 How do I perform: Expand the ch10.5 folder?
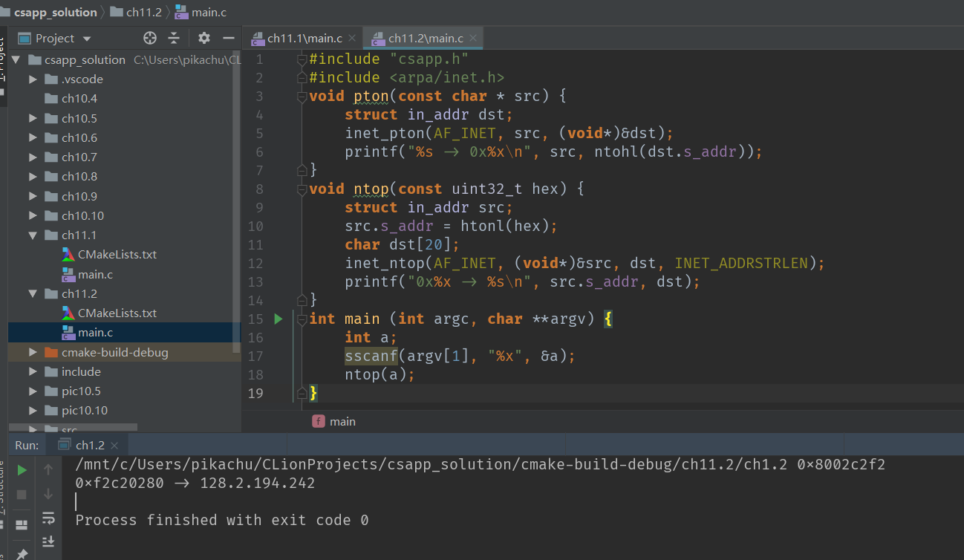pos(33,118)
